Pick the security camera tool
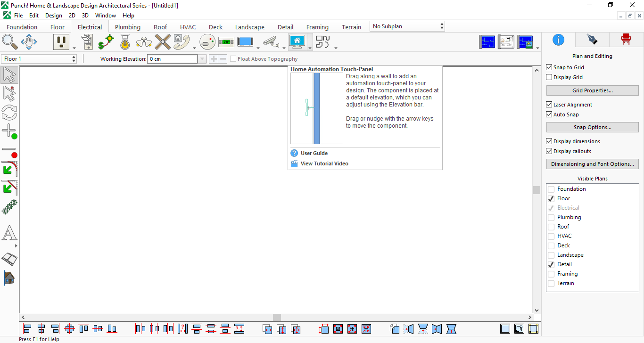 coord(271,42)
